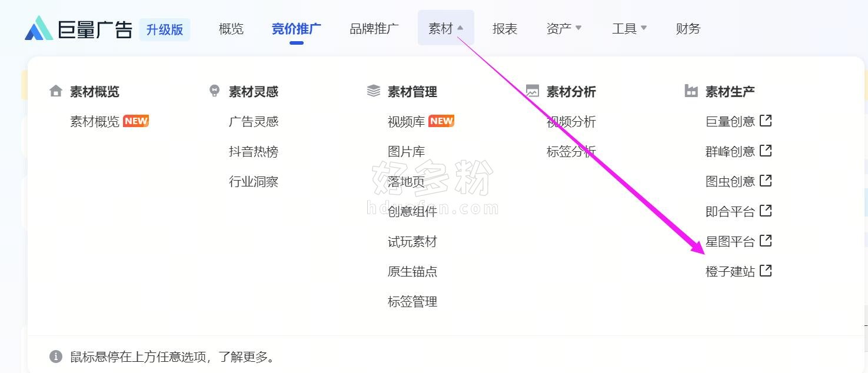Open 原生锚点 link
The height and width of the screenshot is (373, 868).
413,272
